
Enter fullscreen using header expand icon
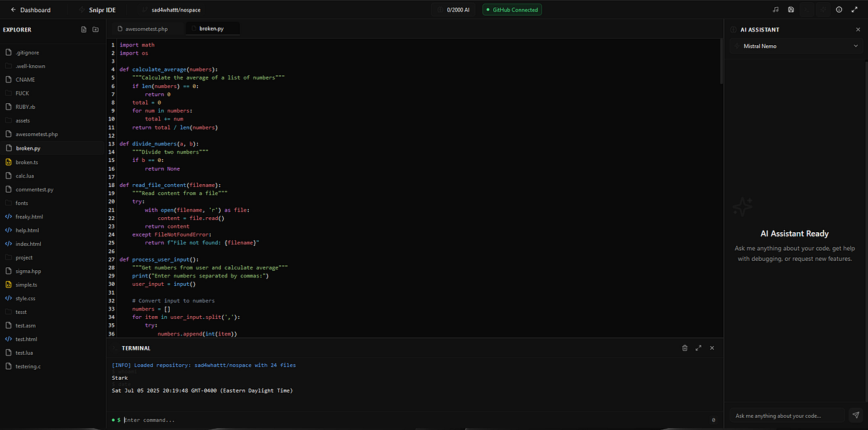point(854,10)
